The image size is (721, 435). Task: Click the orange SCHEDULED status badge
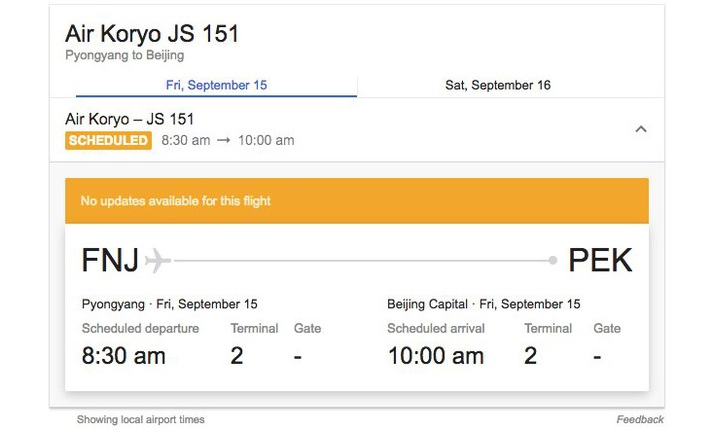(108, 141)
